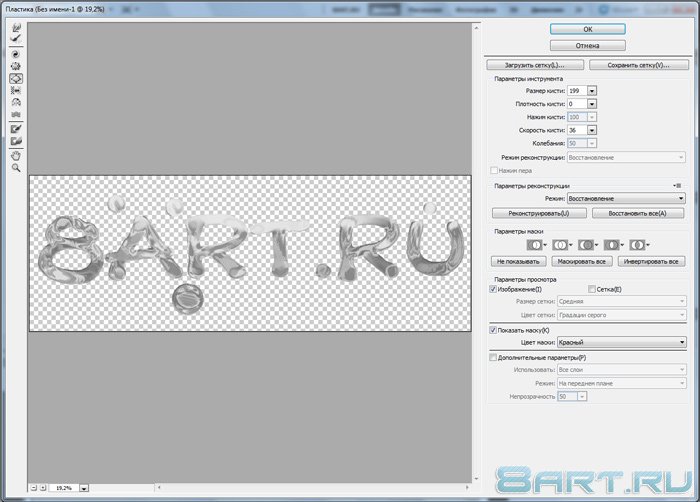Select the Pucker tool
This screenshot has height=502, width=700.
point(16,66)
